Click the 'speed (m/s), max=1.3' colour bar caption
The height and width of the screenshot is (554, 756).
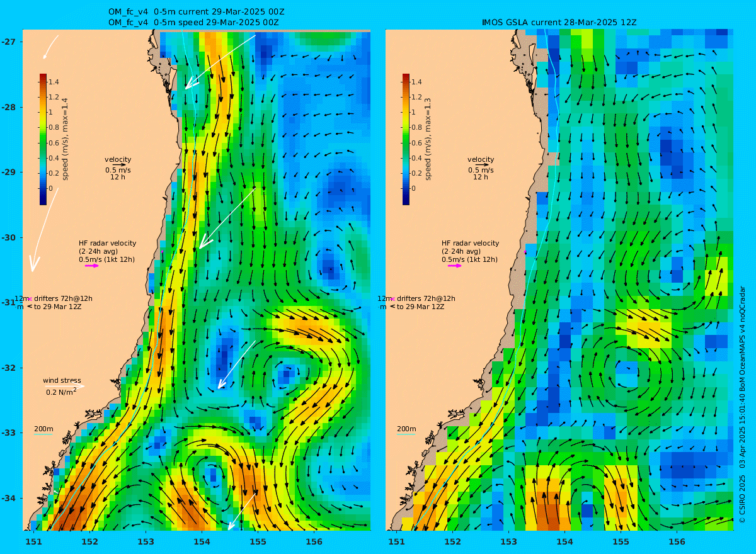[x=428, y=139]
